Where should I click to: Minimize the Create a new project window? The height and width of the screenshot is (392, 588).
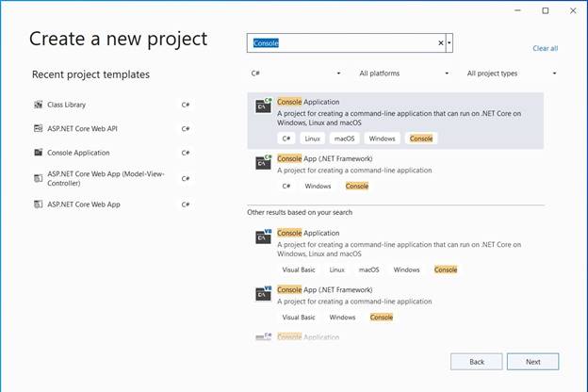point(518,11)
